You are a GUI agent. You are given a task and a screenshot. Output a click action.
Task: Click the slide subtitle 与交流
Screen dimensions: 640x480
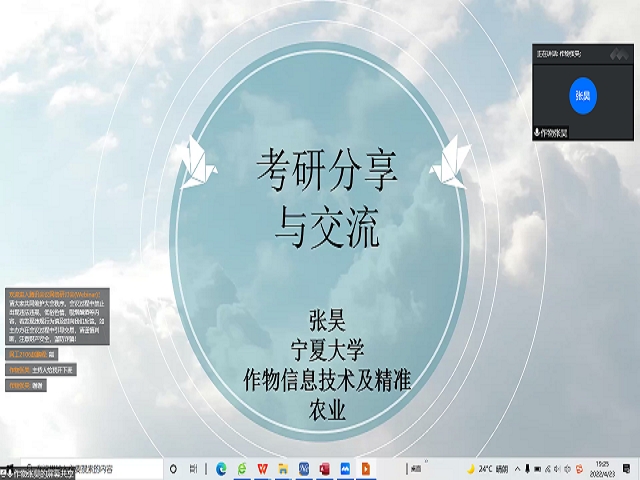(x=327, y=227)
